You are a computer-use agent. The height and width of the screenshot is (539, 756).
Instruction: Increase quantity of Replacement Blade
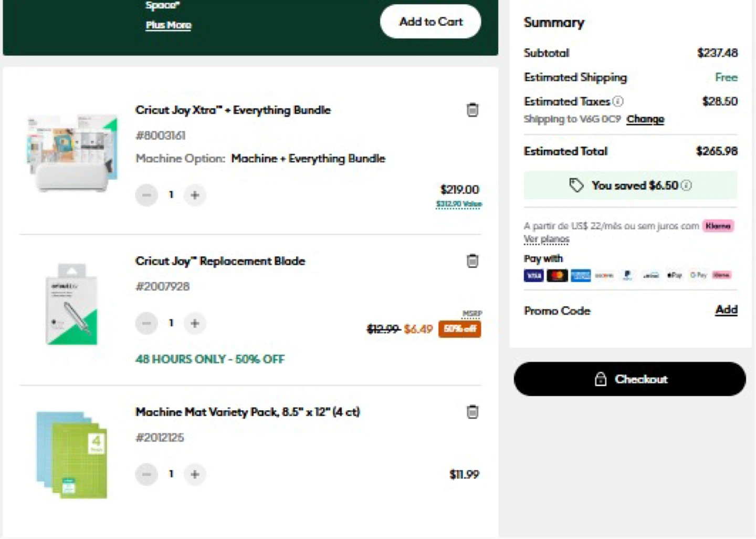(x=195, y=323)
